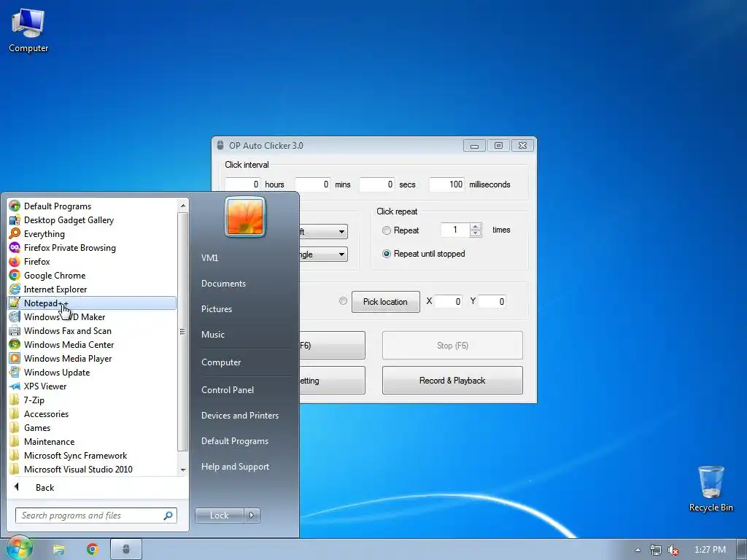This screenshot has height=560, width=747.
Task: Click Back in the Start menu
Action: tap(44, 488)
